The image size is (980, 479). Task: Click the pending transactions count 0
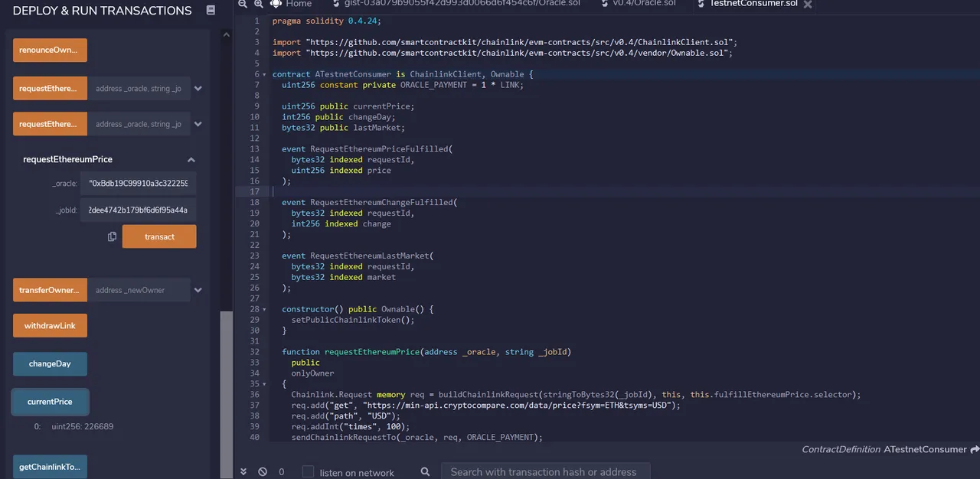tap(281, 472)
